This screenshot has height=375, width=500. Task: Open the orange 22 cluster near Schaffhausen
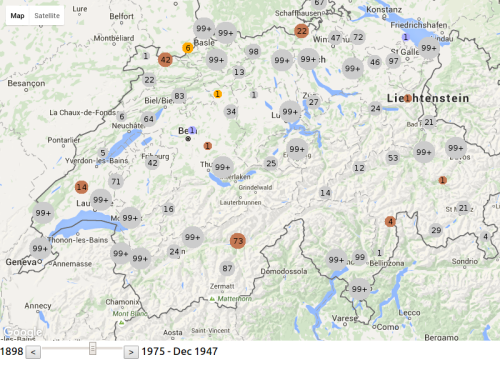[301, 31]
